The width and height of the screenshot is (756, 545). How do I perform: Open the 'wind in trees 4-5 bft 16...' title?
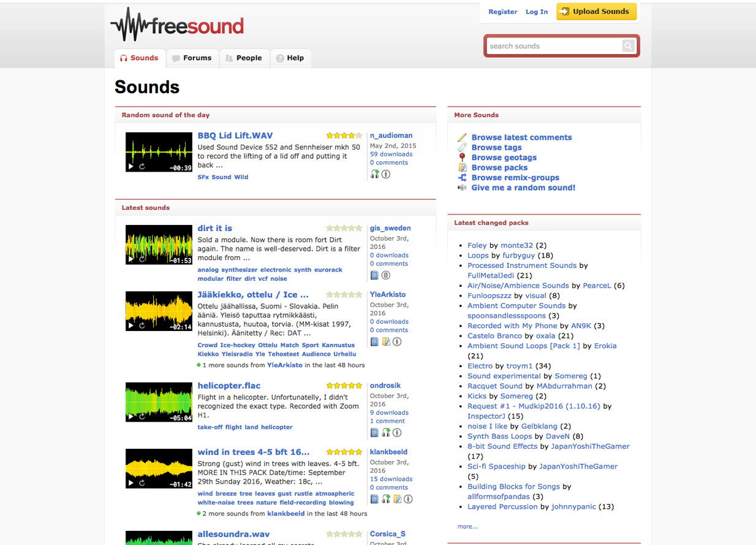point(254,452)
